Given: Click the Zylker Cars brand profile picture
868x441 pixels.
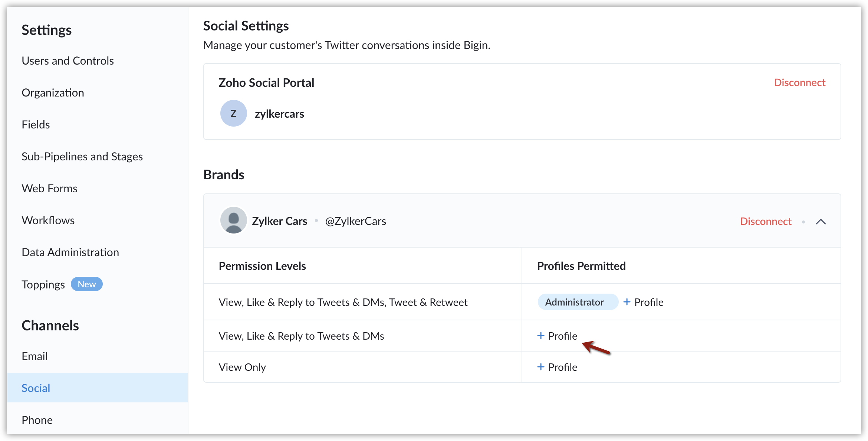Looking at the screenshot, I should [233, 220].
